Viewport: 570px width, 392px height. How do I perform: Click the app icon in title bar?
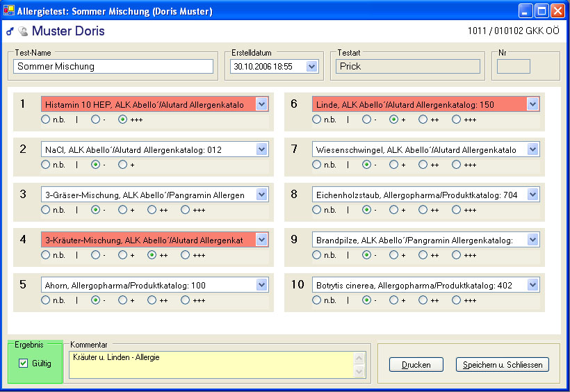click(x=9, y=10)
